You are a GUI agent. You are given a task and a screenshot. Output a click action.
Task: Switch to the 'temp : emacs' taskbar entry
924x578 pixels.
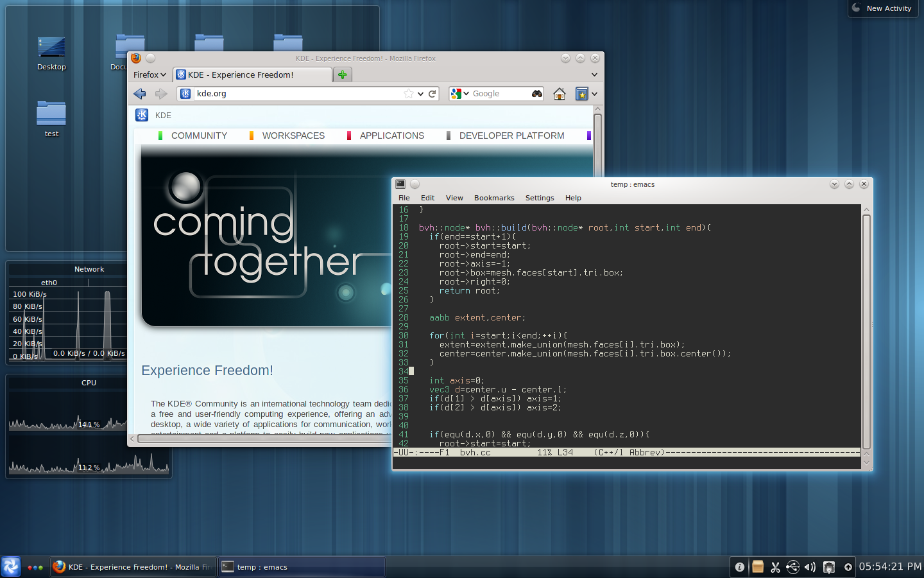[302, 567]
